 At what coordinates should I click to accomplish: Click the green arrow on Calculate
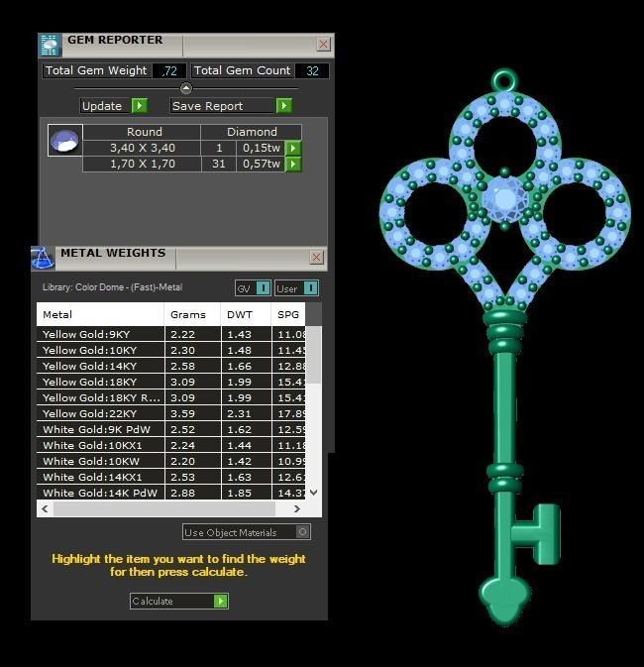tap(220, 601)
